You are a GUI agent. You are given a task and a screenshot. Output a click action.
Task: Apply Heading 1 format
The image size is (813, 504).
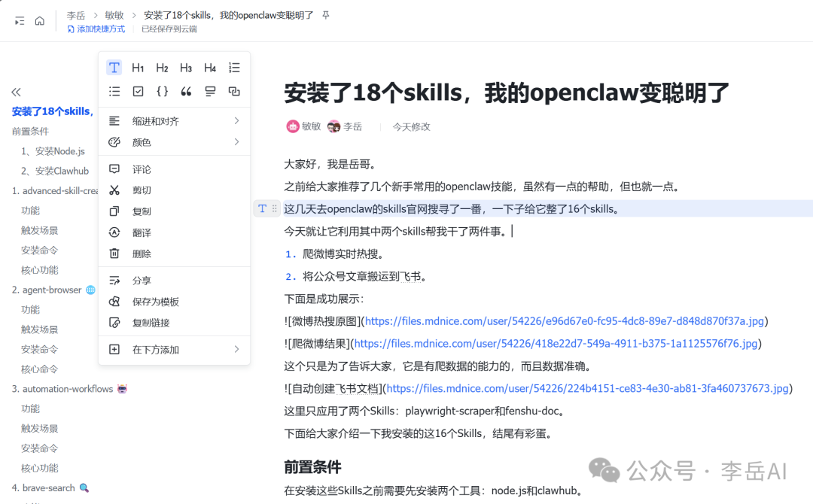138,68
